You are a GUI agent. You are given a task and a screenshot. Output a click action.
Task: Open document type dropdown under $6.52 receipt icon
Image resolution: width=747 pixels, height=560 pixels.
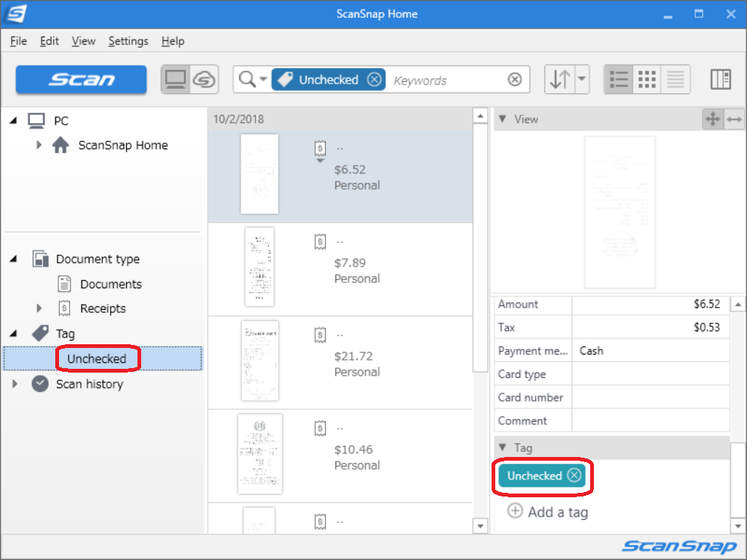(x=320, y=161)
